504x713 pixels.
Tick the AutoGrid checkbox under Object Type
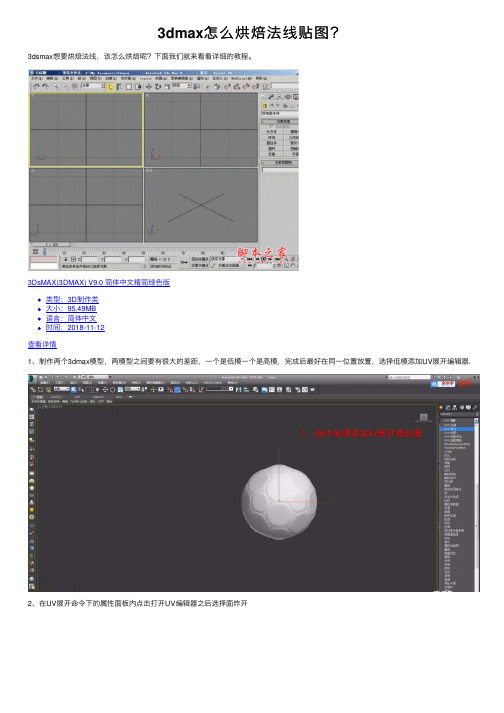click(271, 126)
